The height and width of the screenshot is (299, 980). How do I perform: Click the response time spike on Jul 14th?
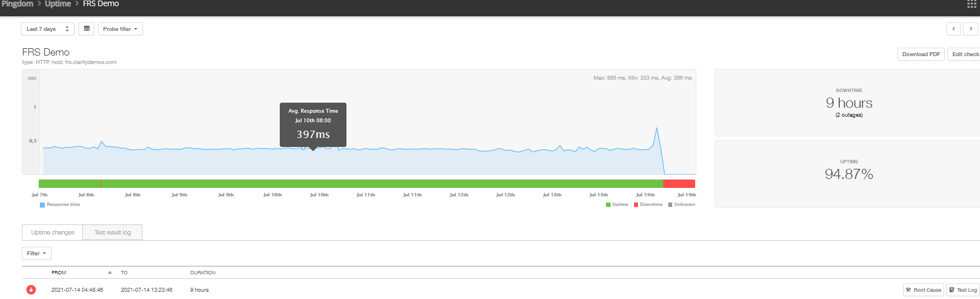tap(657, 129)
